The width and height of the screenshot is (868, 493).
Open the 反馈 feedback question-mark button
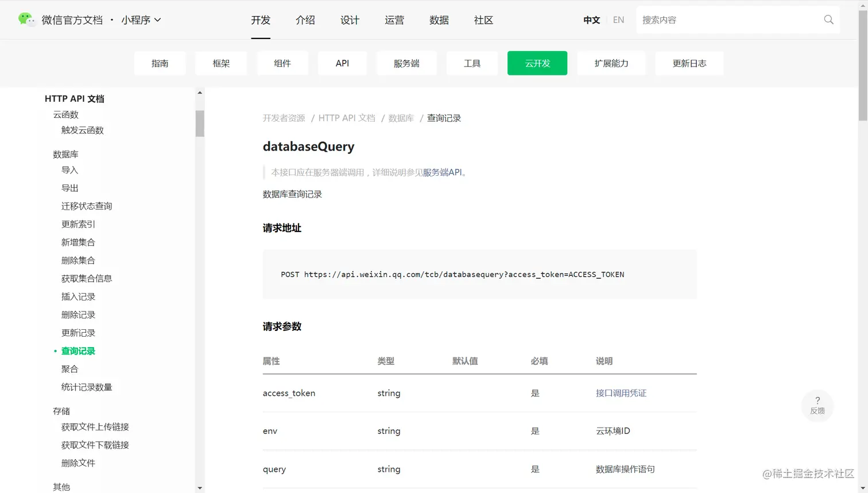click(817, 405)
